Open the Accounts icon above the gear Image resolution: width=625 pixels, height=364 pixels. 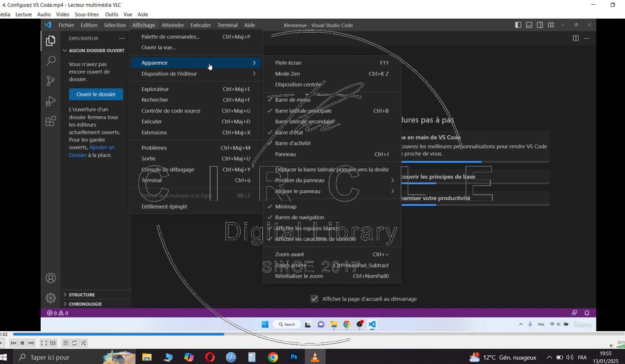pos(50,278)
